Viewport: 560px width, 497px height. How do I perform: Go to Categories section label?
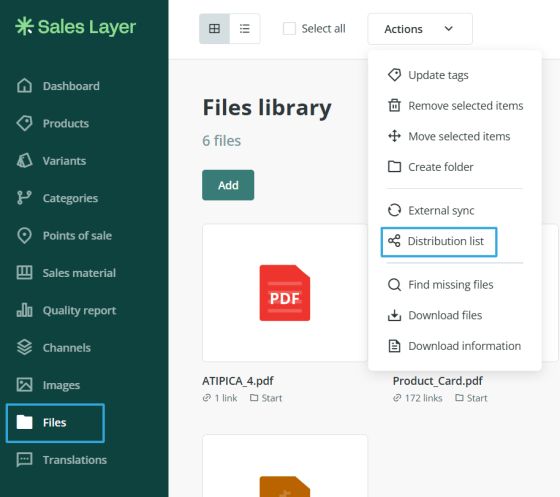tap(70, 198)
